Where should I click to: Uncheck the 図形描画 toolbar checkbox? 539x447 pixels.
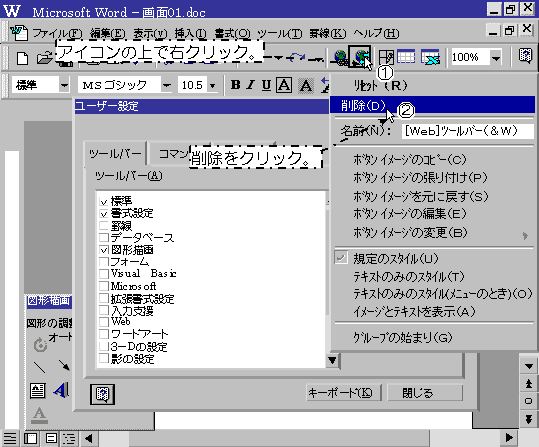pyautogui.click(x=103, y=250)
